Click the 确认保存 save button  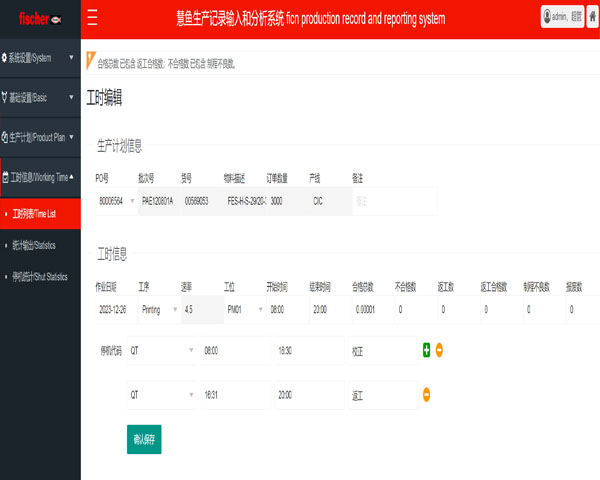144,438
